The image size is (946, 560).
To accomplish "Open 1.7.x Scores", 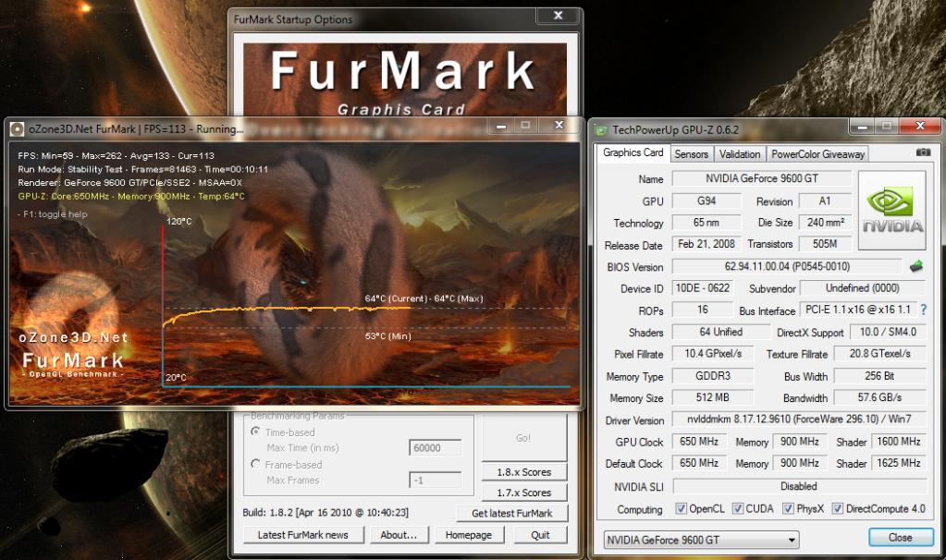I will [524, 493].
